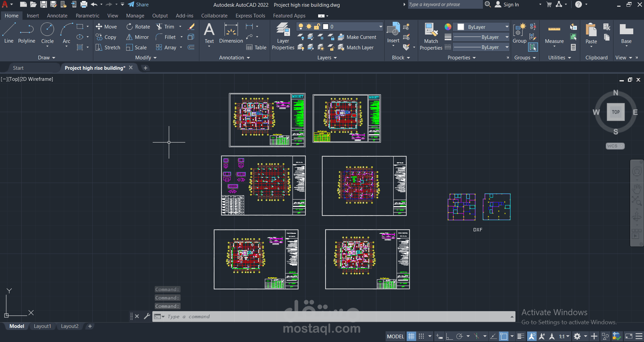Viewport: 644px width, 342px height.
Task: Toggle ortho mode in status bar
Action: (449, 336)
